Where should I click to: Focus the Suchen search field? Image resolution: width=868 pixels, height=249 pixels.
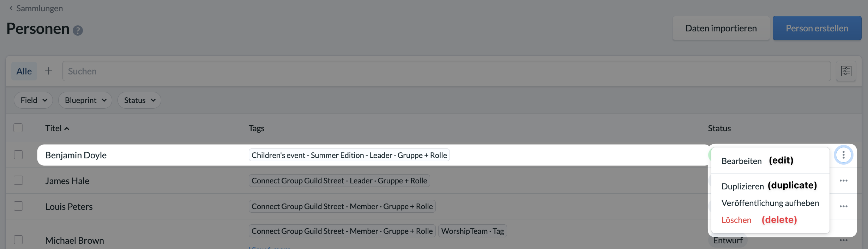coord(447,71)
